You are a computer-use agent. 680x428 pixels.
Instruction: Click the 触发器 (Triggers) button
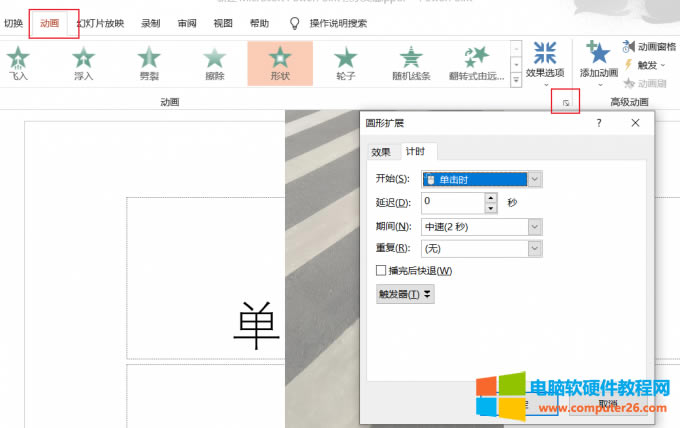pyautogui.click(x=404, y=294)
